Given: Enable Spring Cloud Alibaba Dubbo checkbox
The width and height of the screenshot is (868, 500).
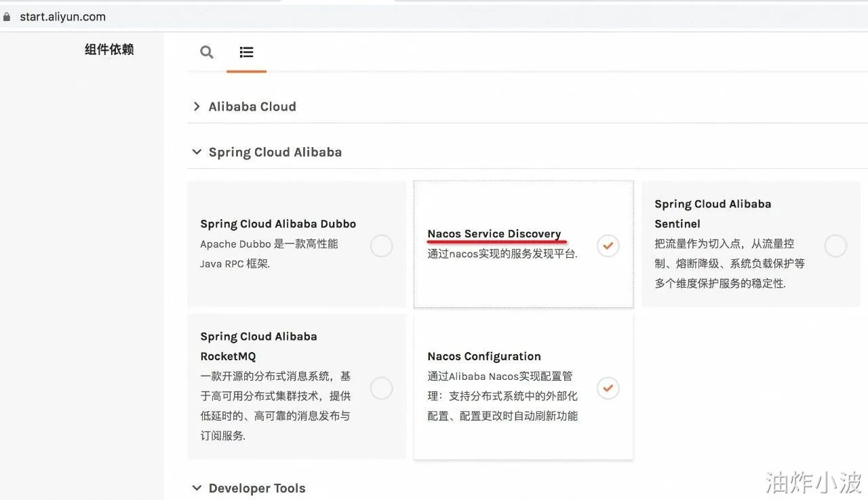Looking at the screenshot, I should [x=381, y=246].
